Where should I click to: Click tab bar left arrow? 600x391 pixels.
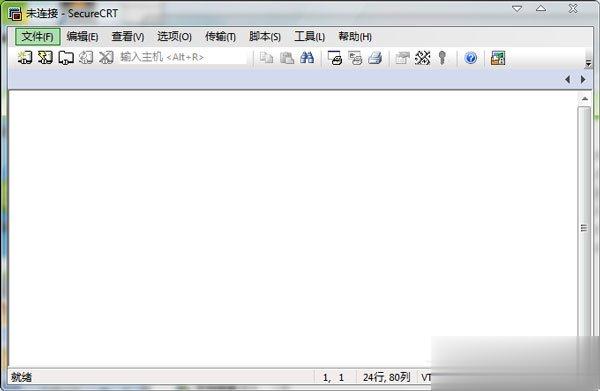click(x=567, y=80)
